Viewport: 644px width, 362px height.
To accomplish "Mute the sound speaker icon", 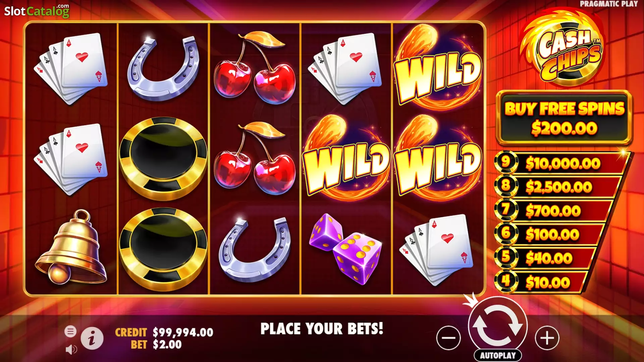I will tap(71, 350).
